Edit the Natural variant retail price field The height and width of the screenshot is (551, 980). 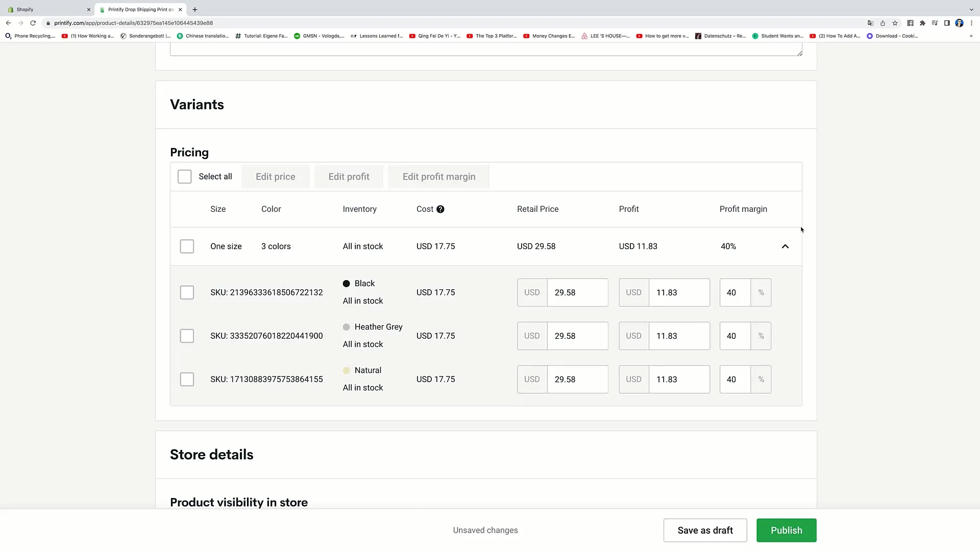tap(577, 379)
